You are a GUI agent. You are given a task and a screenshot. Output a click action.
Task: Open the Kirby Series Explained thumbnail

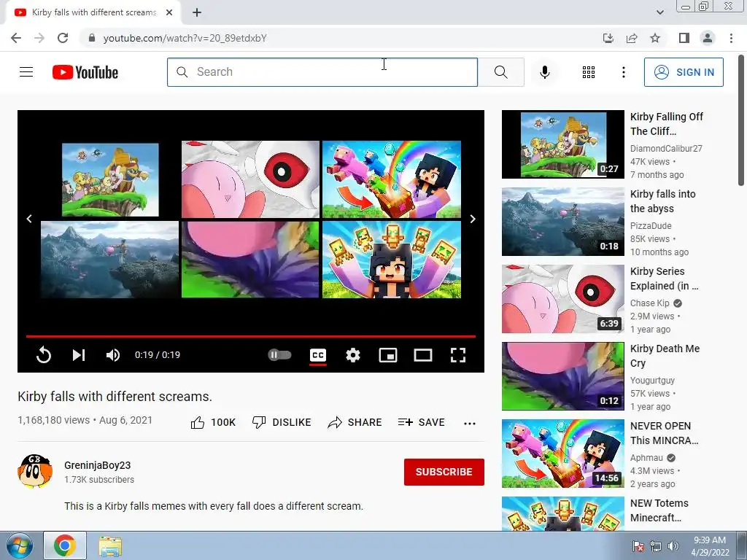562,299
